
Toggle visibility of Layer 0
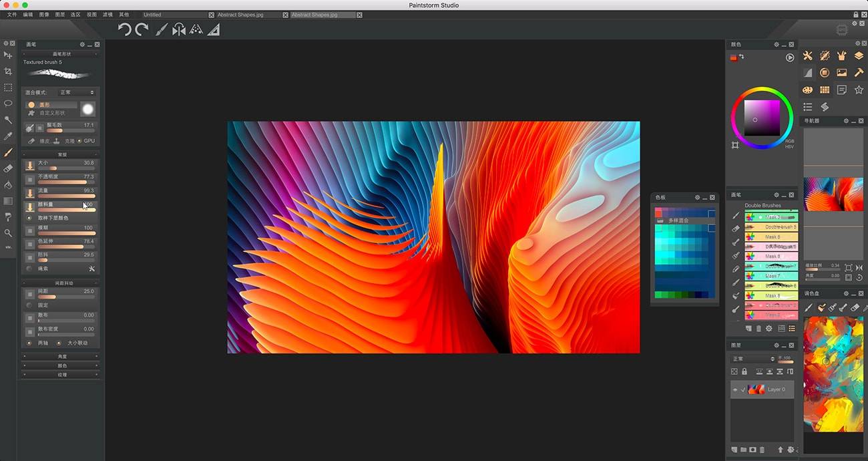coord(735,390)
